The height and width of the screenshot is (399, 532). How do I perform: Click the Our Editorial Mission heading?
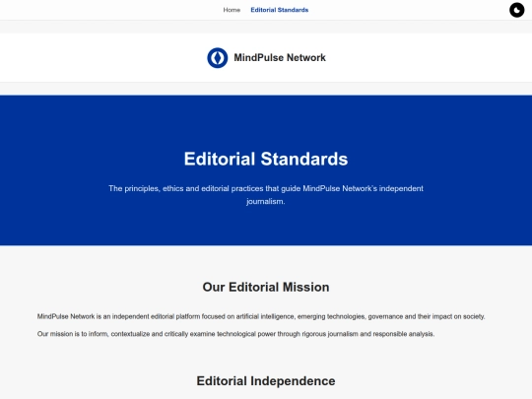[x=266, y=287]
